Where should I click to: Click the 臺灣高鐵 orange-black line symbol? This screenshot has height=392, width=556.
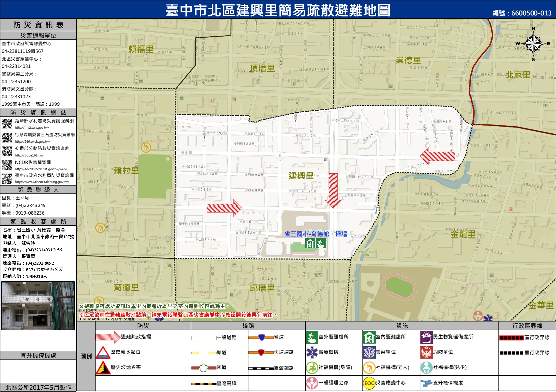coord(204,384)
